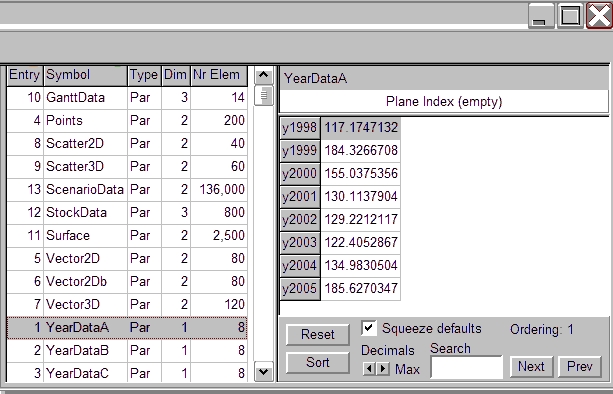Select the Surface symbol
This screenshot has width=613, height=394.
click(x=127, y=236)
